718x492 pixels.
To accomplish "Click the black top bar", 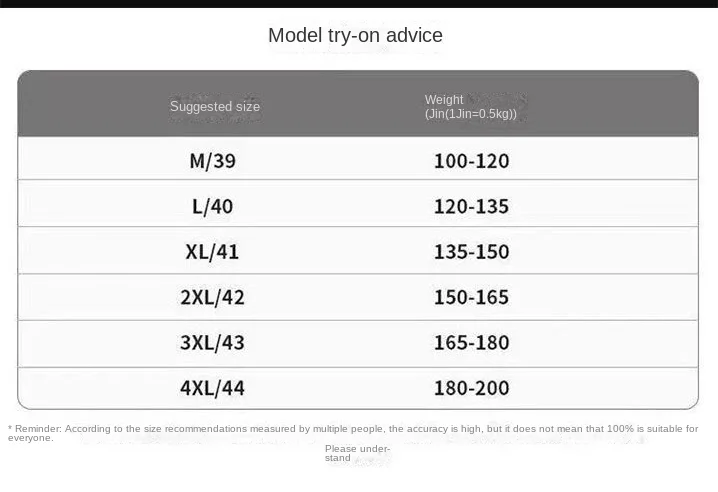I will tap(359, 3).
